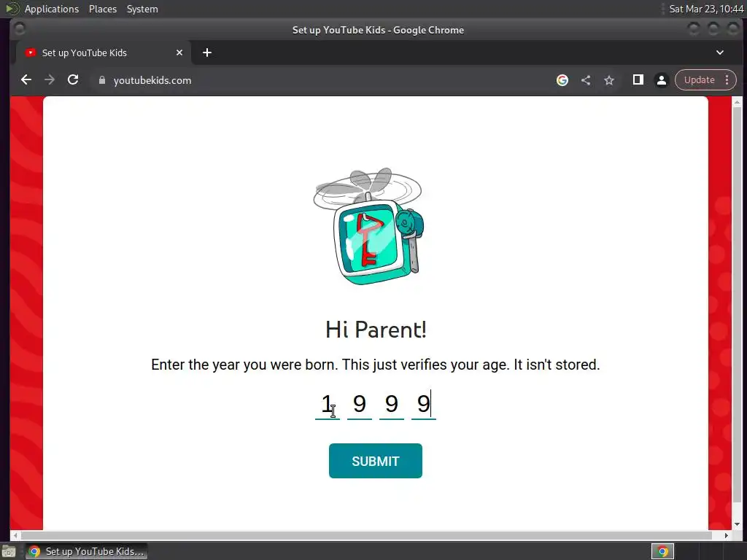View site info via the lock icon
This screenshot has height=560, width=747.
tap(101, 80)
